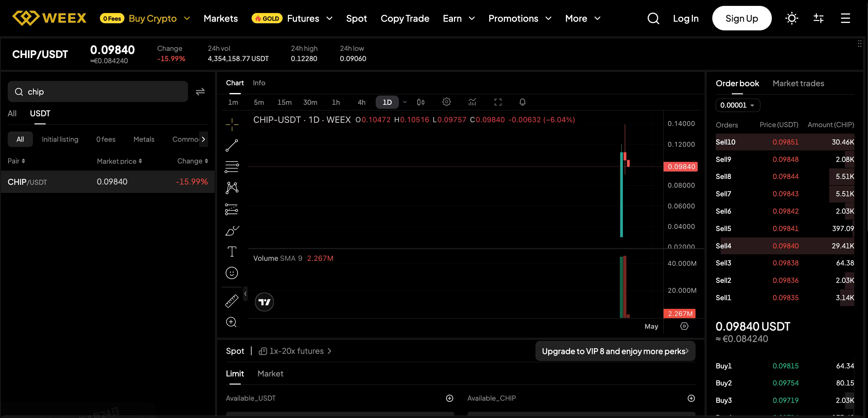Set a price alert with the bell icon
Image resolution: width=868 pixels, height=418 pixels.
[x=522, y=102]
